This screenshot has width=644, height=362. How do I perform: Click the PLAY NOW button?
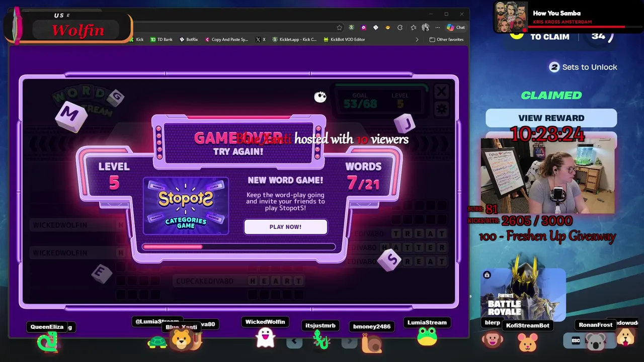(x=285, y=227)
